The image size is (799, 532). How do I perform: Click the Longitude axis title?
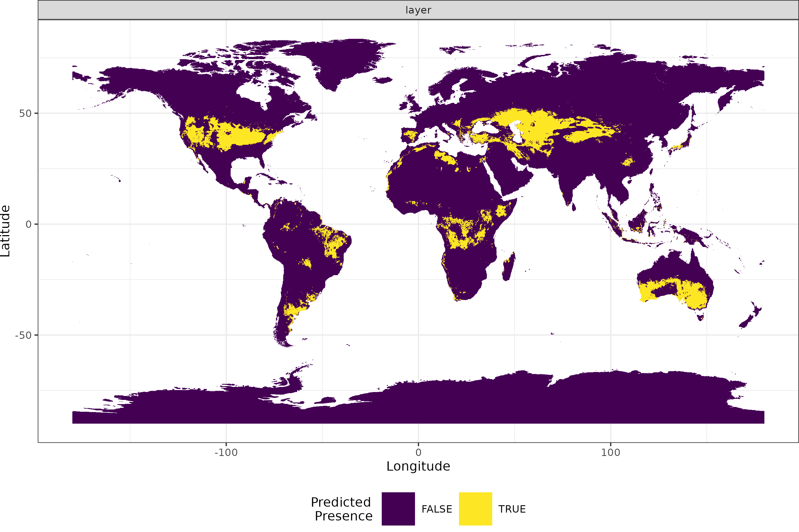click(x=418, y=466)
